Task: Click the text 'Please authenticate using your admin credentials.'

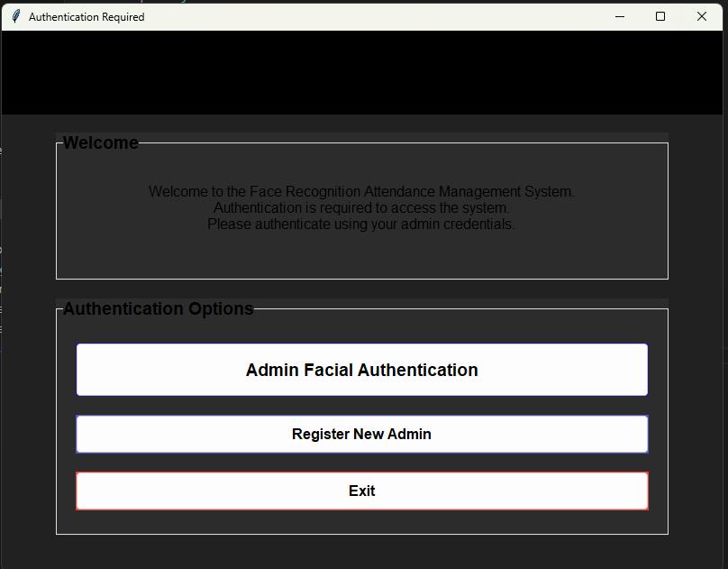Action: 361,224
